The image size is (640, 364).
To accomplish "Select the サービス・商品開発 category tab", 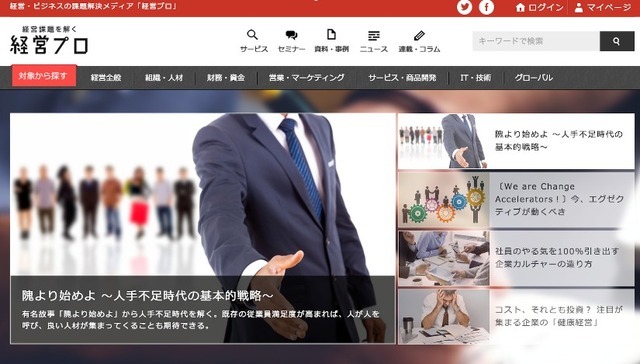I will click(402, 78).
